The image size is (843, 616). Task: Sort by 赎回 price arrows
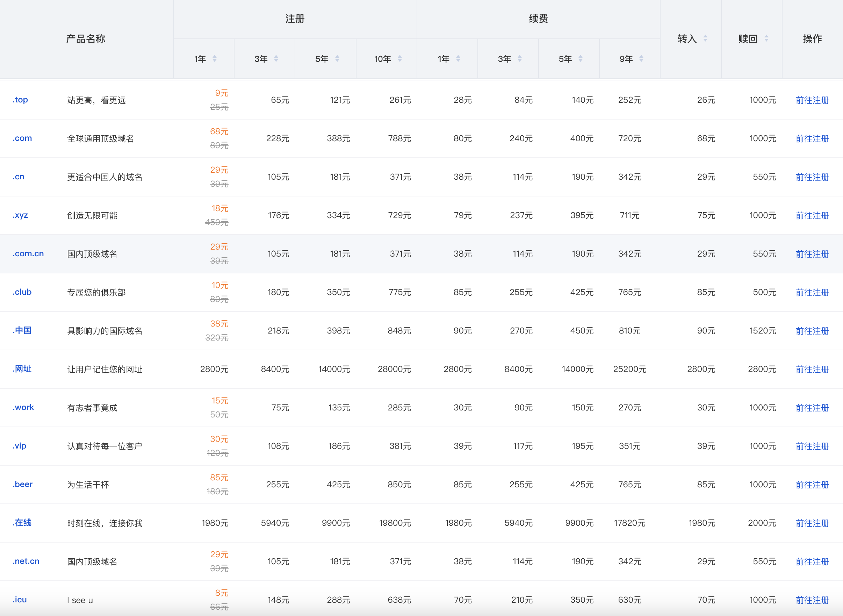click(x=766, y=38)
